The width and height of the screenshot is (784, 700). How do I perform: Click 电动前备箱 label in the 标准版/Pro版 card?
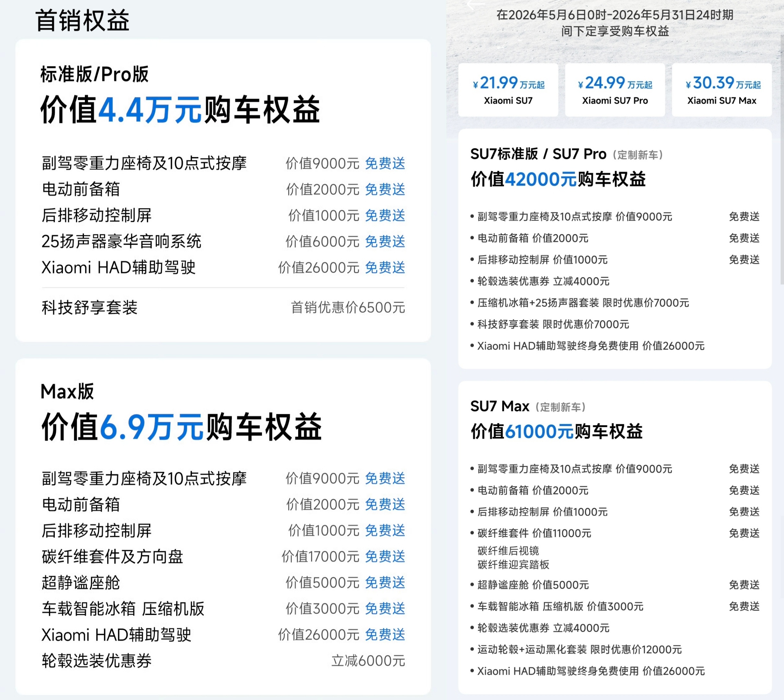[81, 189]
